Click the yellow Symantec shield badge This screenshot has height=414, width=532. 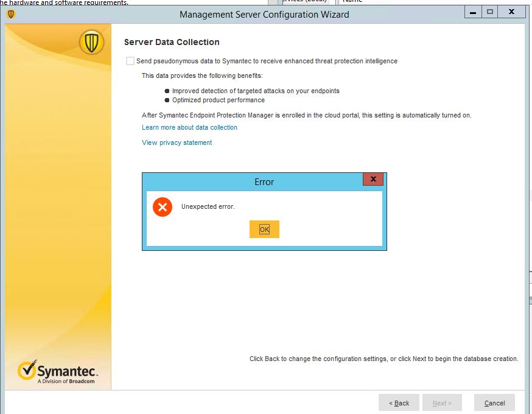(x=91, y=43)
